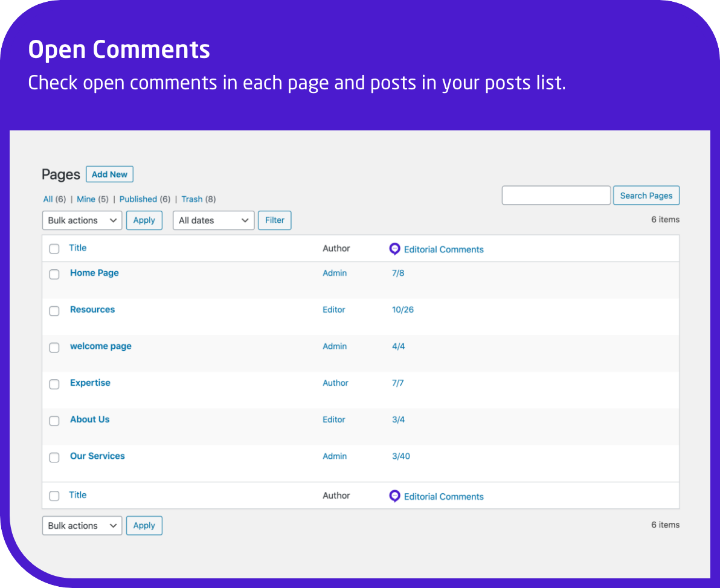Screen dimensions: 720x588
Task: Open the 10/26 comments count for Resources
Action: 403,310
